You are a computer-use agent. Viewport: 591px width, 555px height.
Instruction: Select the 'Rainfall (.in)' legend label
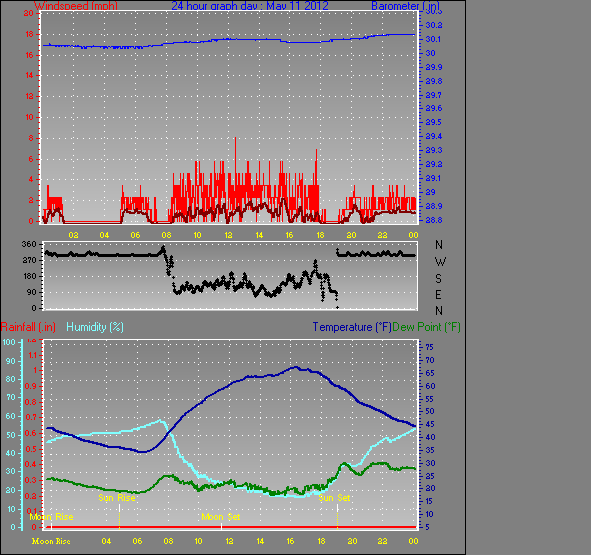click(x=28, y=327)
